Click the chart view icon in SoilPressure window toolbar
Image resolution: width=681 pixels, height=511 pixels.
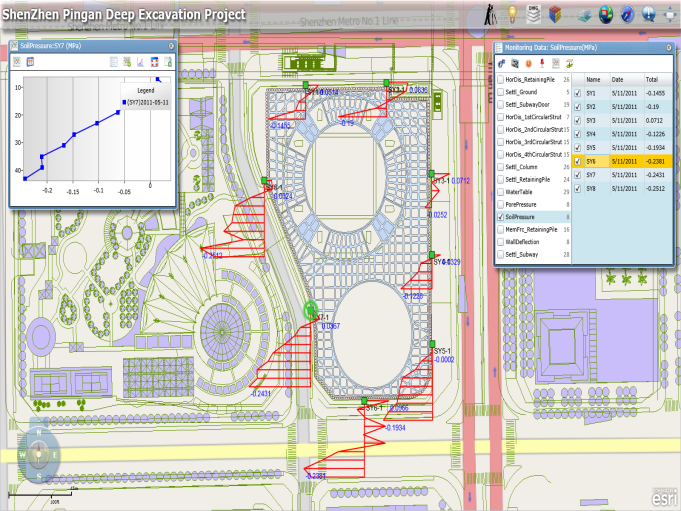17,62
